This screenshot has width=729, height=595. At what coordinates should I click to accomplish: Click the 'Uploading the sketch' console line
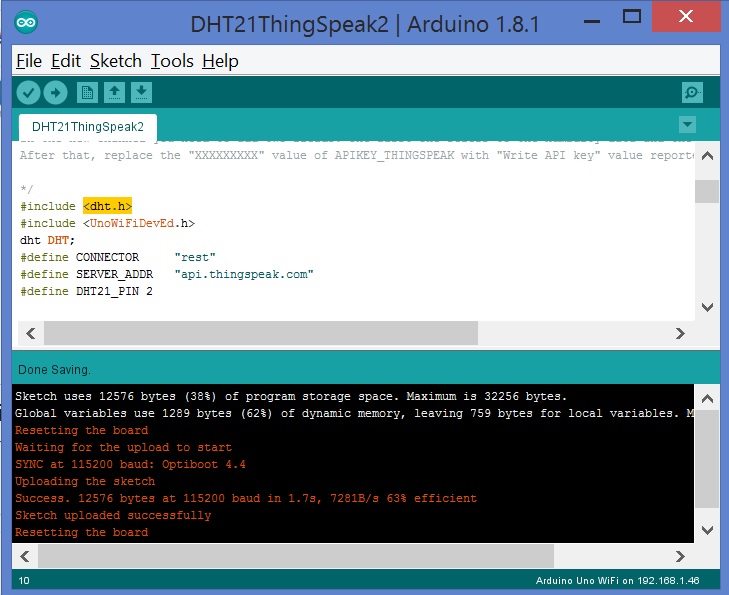click(85, 481)
